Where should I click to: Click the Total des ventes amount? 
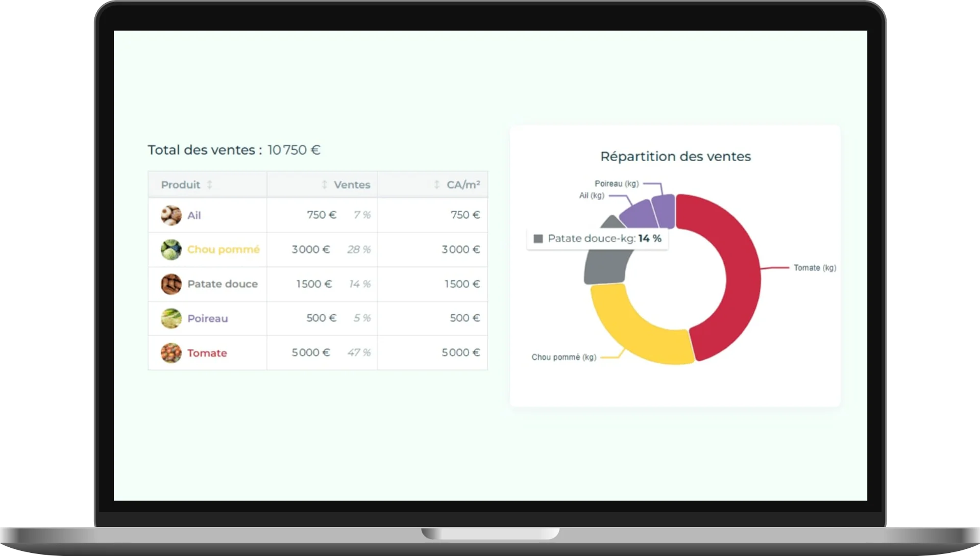[x=294, y=149]
